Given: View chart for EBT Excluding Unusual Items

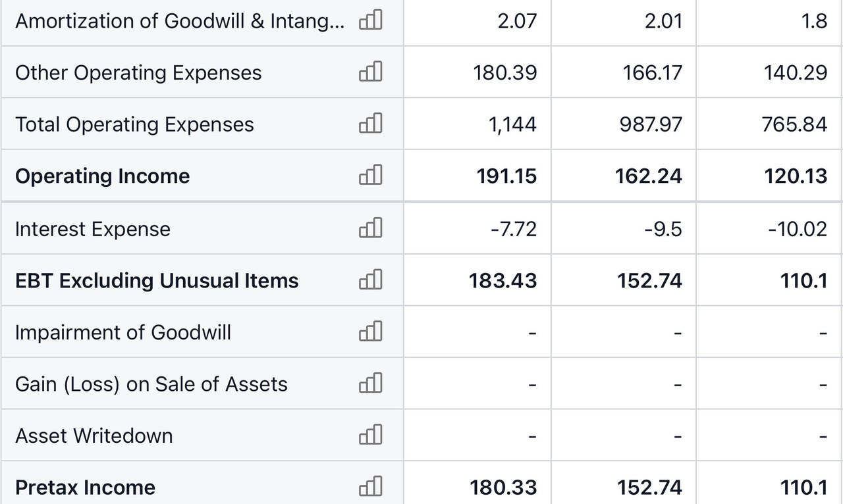Looking at the screenshot, I should 370,280.
